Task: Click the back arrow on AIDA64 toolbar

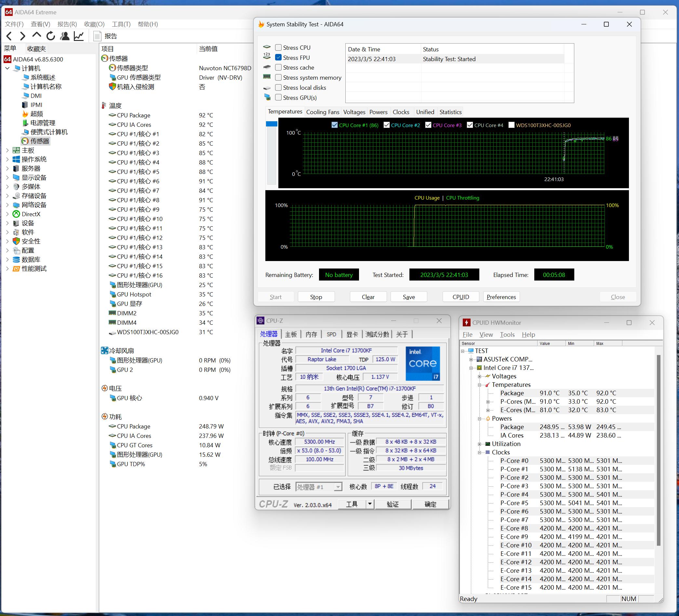Action: click(x=9, y=36)
